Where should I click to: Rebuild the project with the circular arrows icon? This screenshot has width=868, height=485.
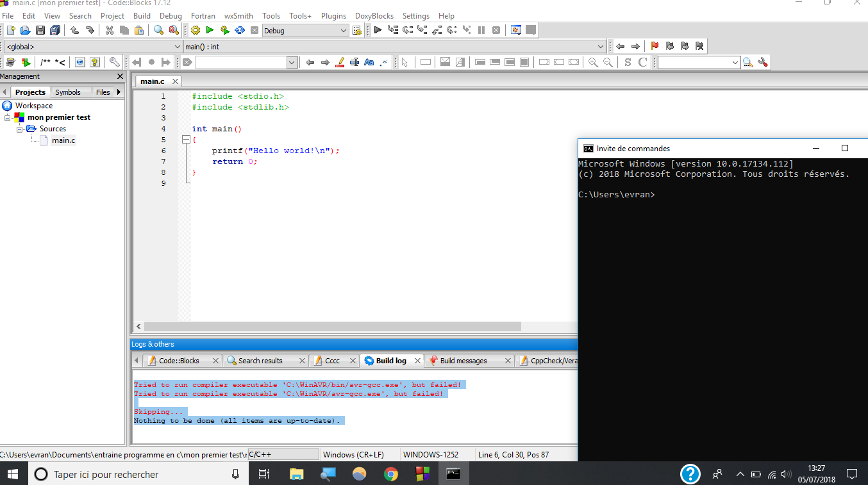pos(239,29)
